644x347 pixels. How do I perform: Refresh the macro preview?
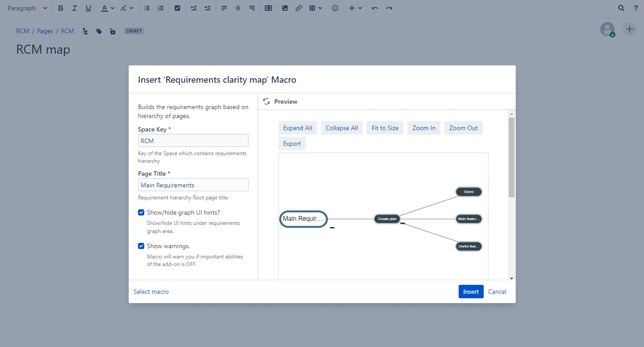(x=267, y=102)
